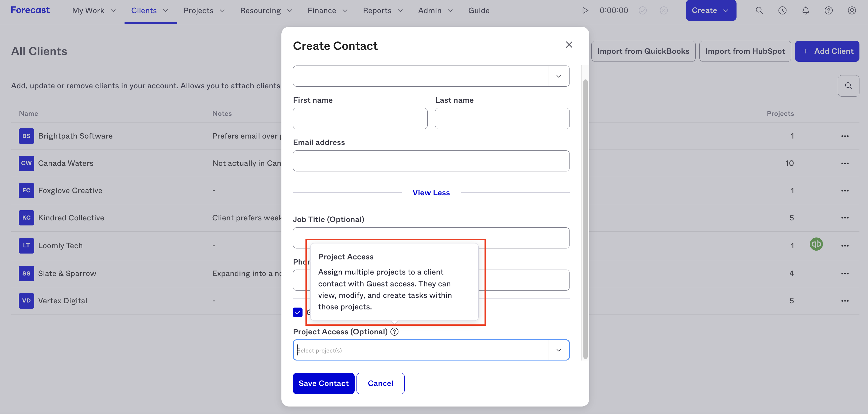Click Slate & Sparrow client name
Viewport: 868px width, 414px height.
tap(67, 273)
